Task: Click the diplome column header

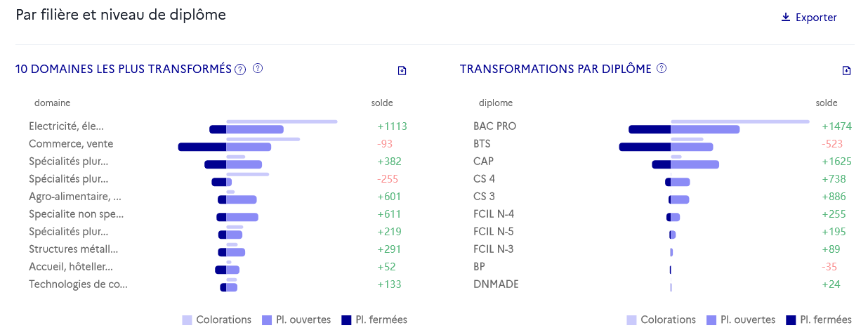Action: (495, 103)
